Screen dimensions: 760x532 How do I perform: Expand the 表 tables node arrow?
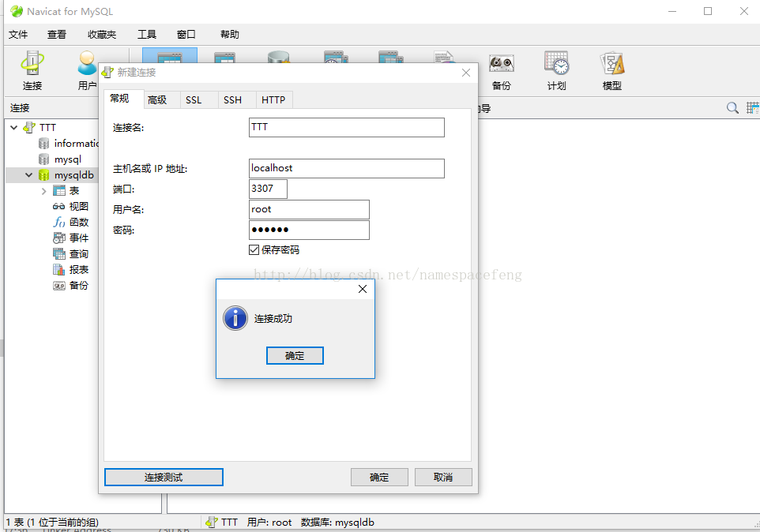(x=43, y=191)
